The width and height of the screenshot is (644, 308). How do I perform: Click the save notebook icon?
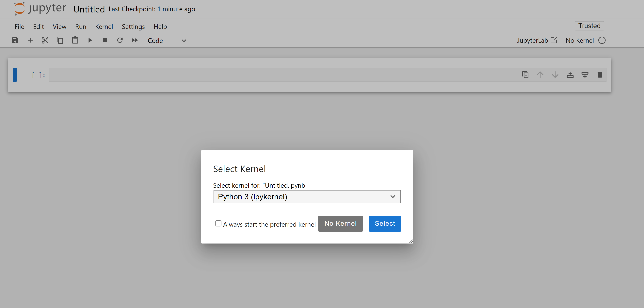point(15,40)
